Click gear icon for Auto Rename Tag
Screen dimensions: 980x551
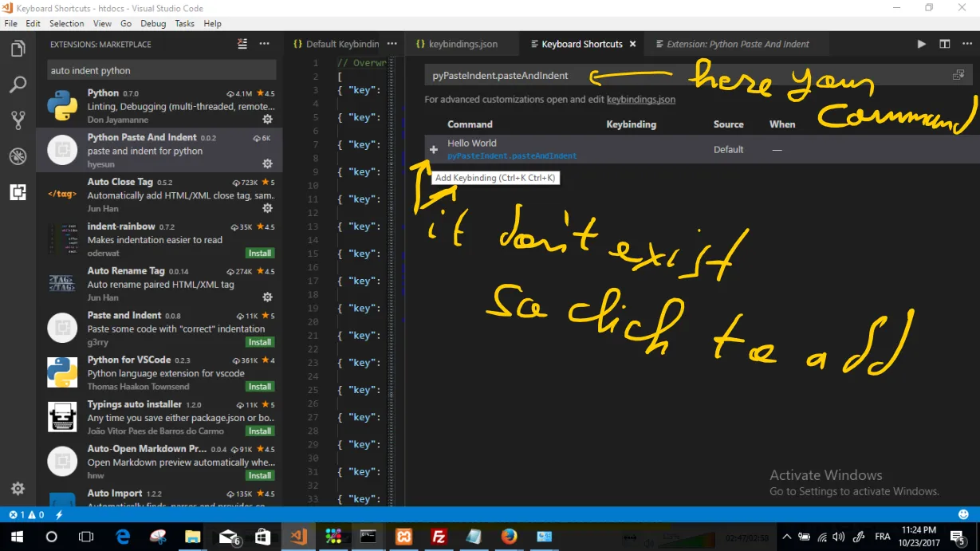point(268,297)
